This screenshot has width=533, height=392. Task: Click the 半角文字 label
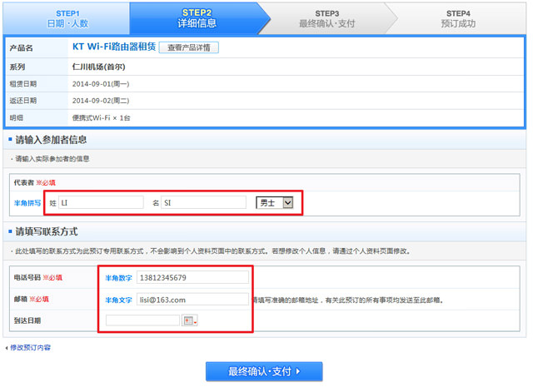pos(118,300)
